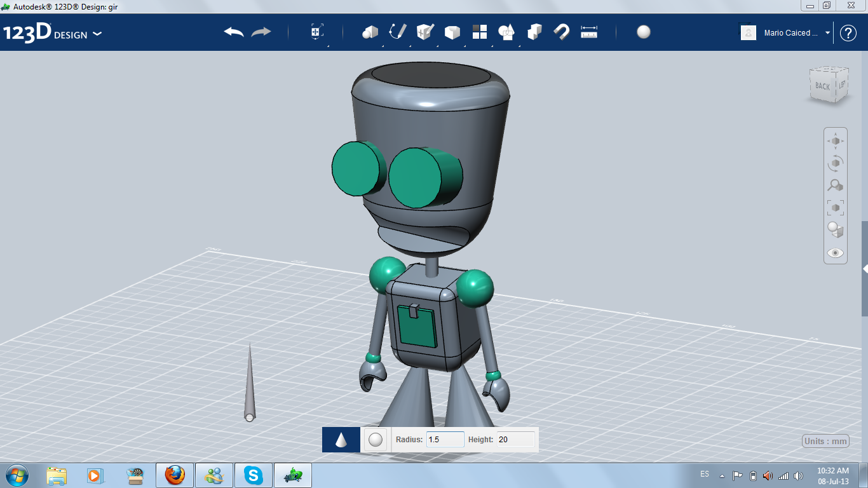Image resolution: width=868 pixels, height=488 pixels.
Task: Redo the action with the redo arrow
Action: pos(261,32)
